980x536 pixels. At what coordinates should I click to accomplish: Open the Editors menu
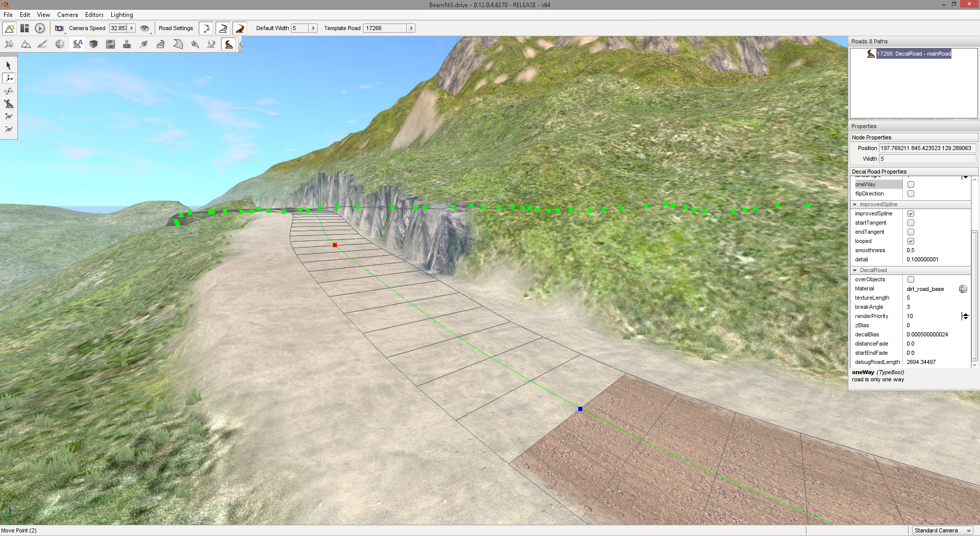(94, 15)
